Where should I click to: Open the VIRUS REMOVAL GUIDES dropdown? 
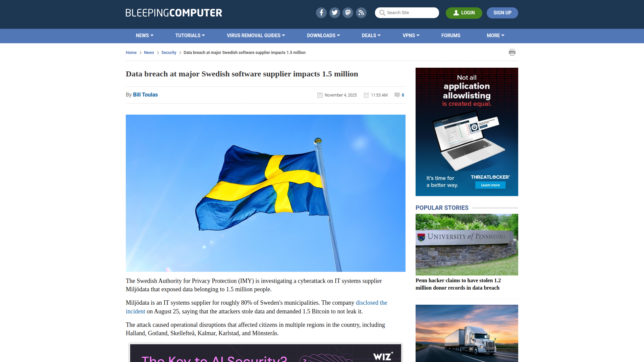(x=256, y=36)
